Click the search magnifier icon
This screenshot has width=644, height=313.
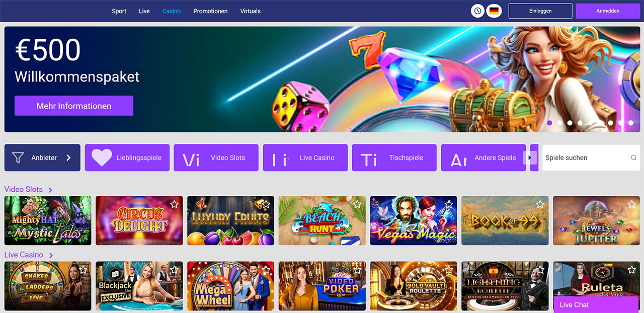tap(633, 158)
